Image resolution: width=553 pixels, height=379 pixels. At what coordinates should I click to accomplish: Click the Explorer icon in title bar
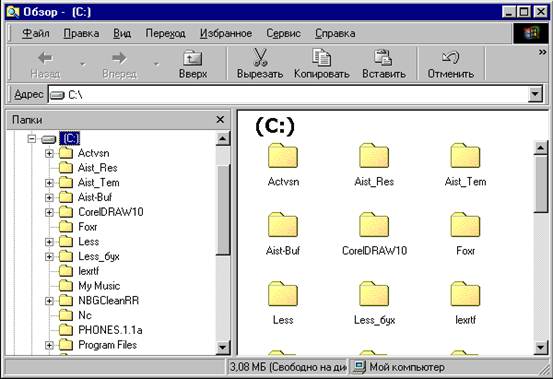(x=13, y=12)
